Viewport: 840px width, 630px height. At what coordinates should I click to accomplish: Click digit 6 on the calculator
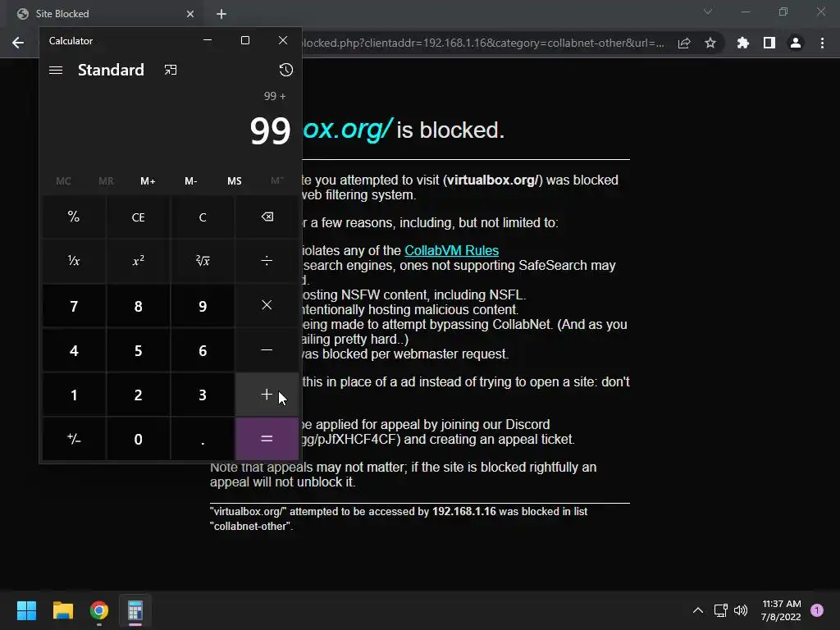203,349
